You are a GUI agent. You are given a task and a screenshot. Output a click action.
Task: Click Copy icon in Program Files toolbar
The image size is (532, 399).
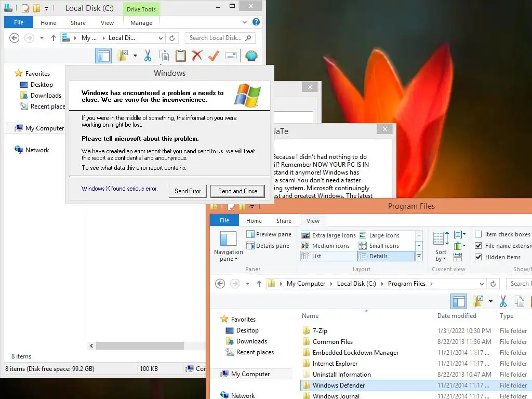[x=520, y=301]
